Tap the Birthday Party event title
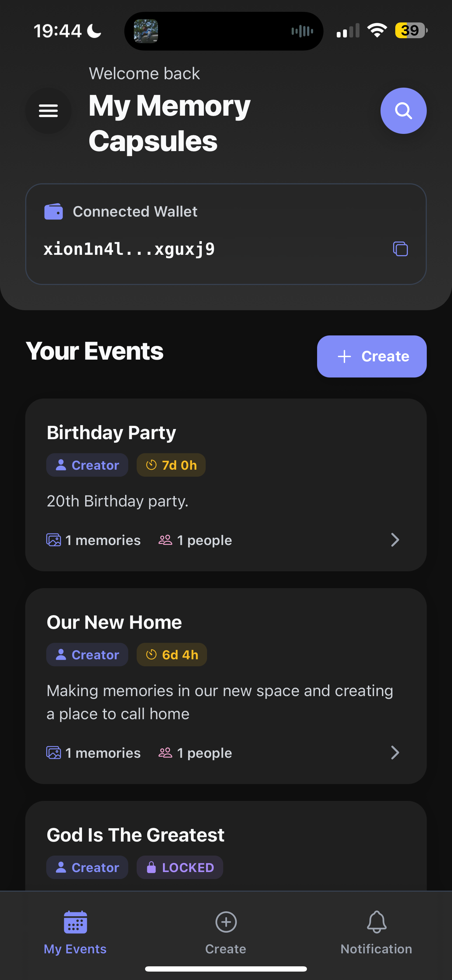The width and height of the screenshot is (452, 980). click(111, 433)
